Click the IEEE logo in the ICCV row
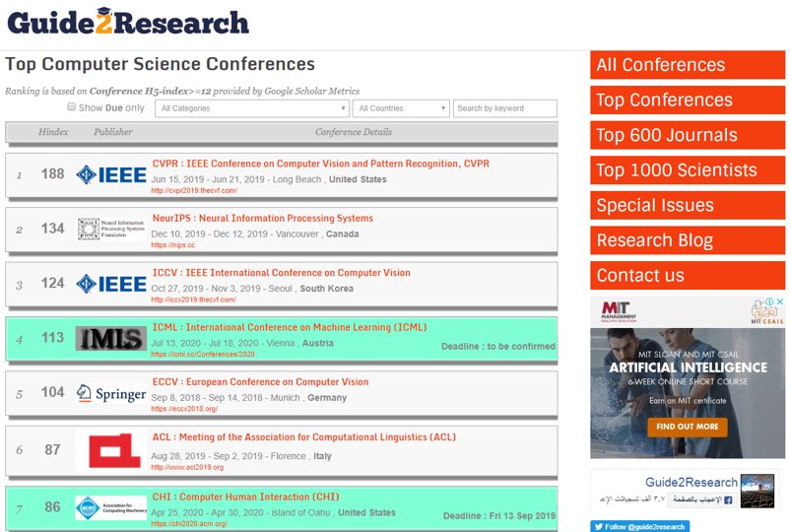This screenshot has height=532, width=790. pyautogui.click(x=111, y=284)
